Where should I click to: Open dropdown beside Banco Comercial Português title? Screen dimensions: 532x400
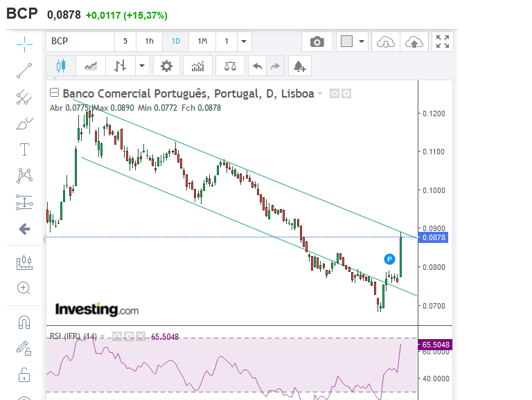coord(320,93)
